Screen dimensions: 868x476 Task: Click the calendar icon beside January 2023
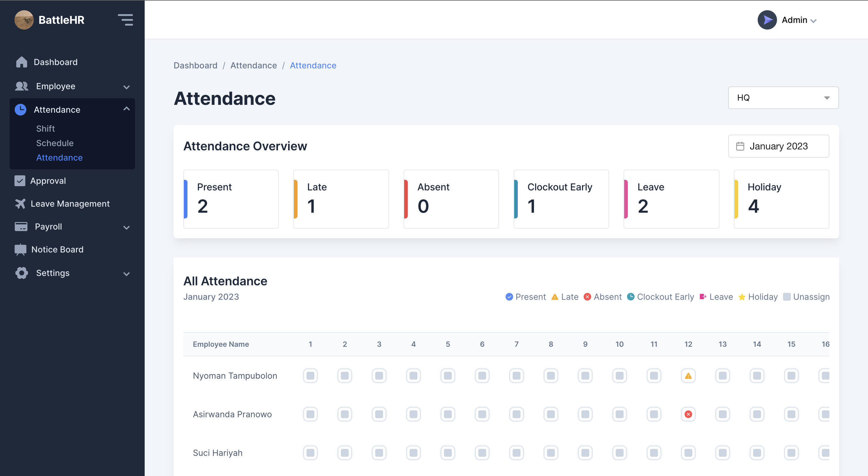740,146
